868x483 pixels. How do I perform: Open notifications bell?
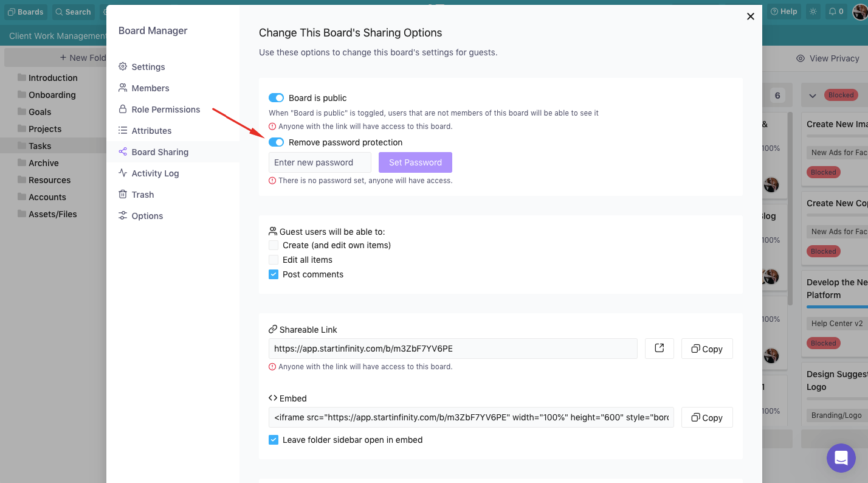pos(836,12)
